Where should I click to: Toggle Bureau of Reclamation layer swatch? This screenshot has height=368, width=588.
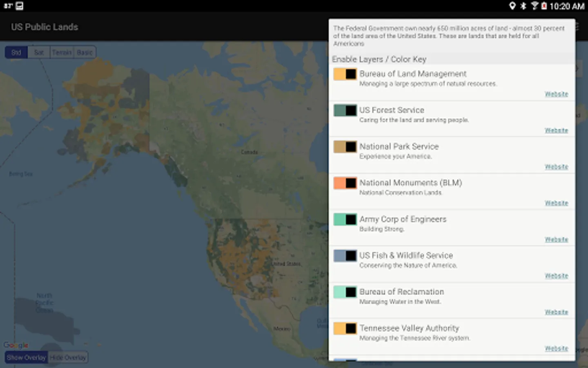pyautogui.click(x=345, y=292)
